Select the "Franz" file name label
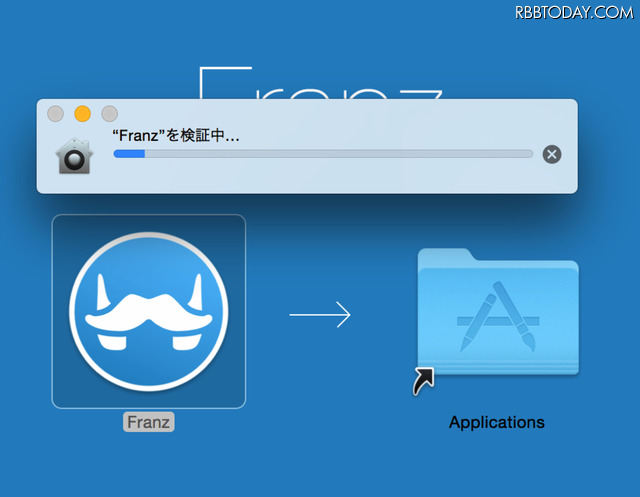 click(x=149, y=422)
